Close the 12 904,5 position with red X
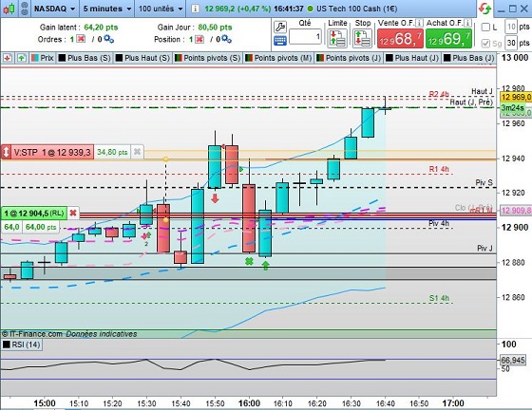 [x=73, y=214]
